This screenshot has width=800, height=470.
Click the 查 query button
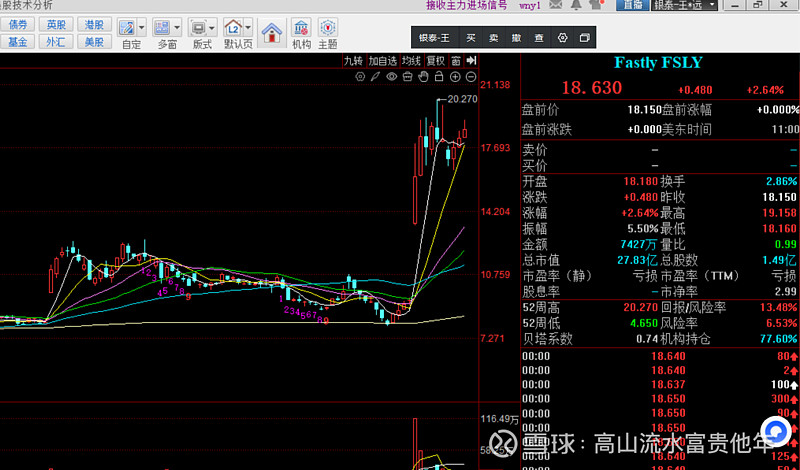[539, 38]
